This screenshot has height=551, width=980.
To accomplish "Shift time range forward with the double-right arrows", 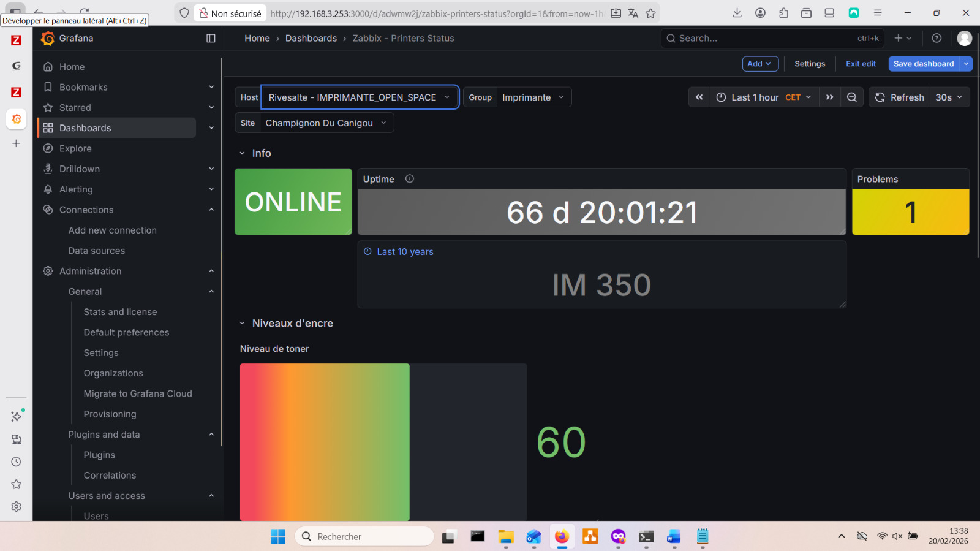I will tap(829, 97).
